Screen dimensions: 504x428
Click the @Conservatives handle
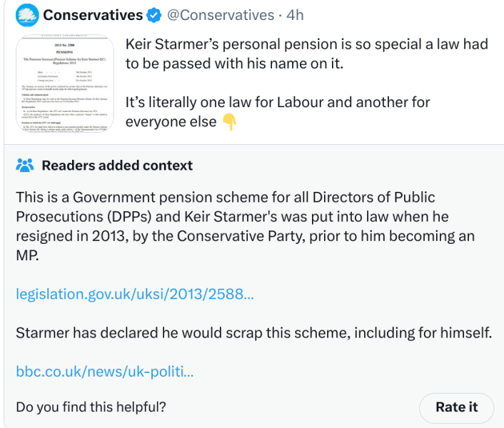tap(221, 15)
